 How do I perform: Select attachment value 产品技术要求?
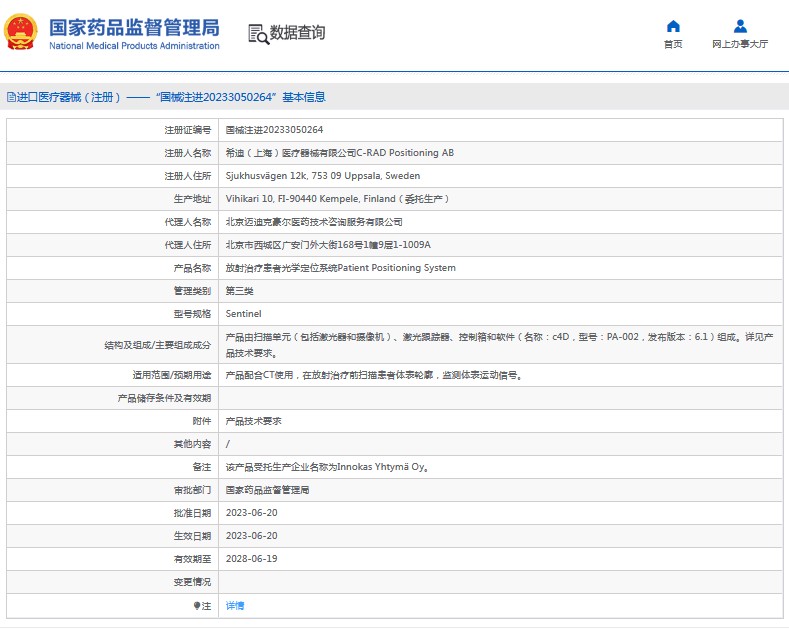point(254,421)
